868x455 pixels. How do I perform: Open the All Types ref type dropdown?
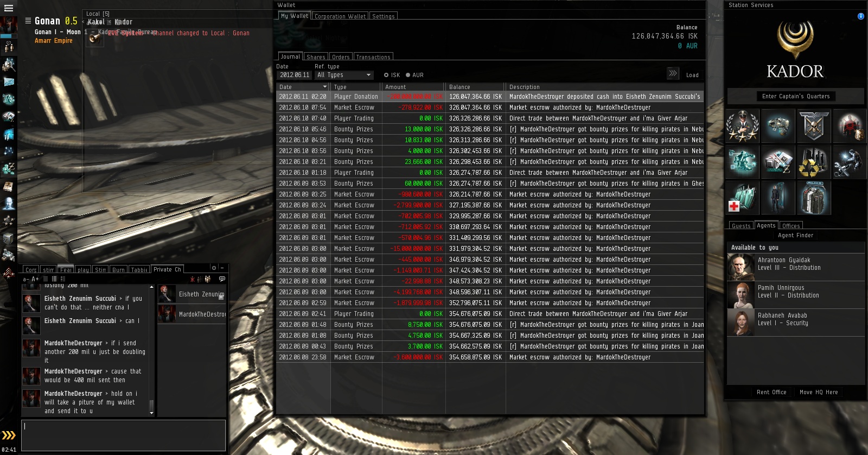point(344,75)
